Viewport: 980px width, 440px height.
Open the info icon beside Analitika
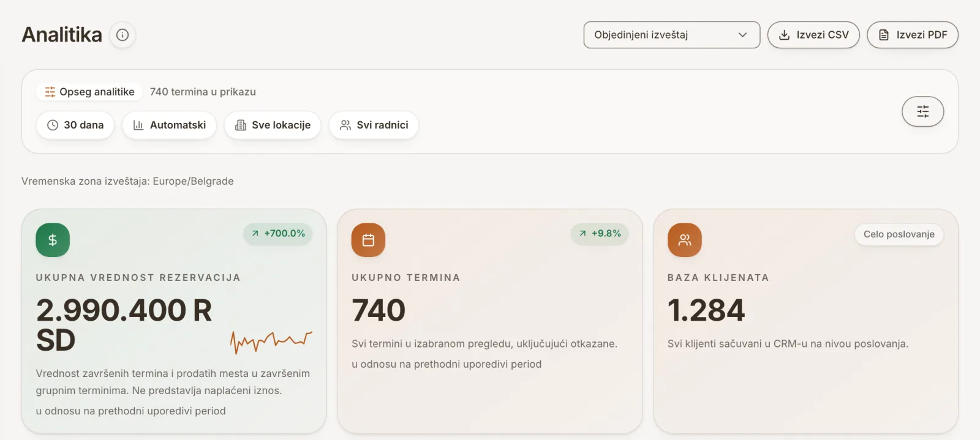(x=123, y=35)
